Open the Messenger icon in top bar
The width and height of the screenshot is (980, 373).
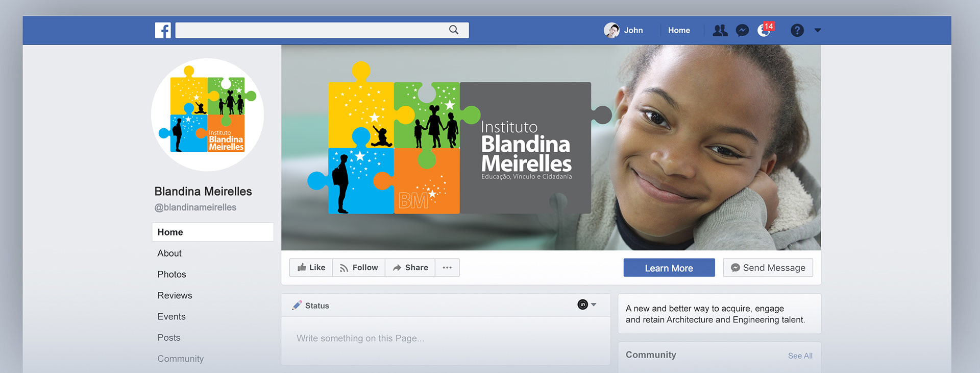(742, 31)
